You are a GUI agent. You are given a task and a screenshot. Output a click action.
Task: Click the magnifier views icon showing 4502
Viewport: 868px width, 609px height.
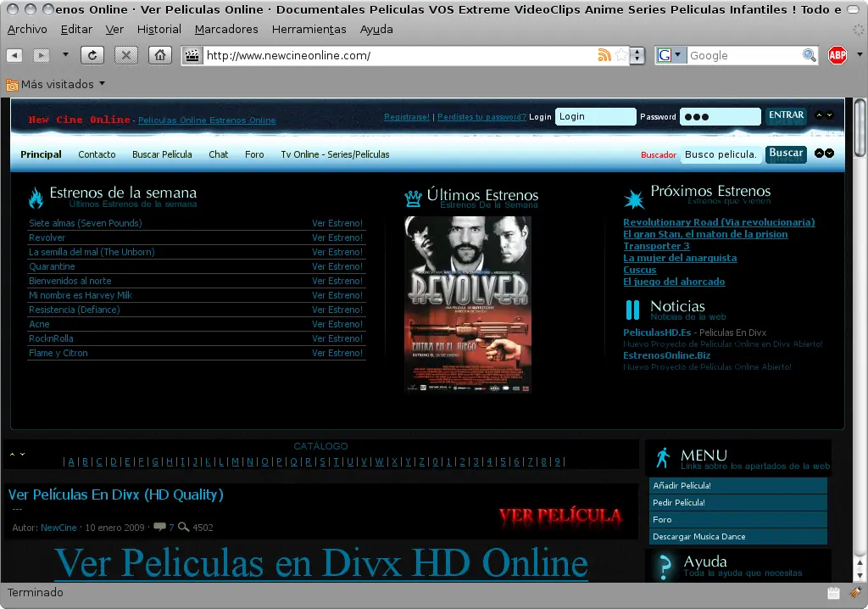(x=184, y=527)
